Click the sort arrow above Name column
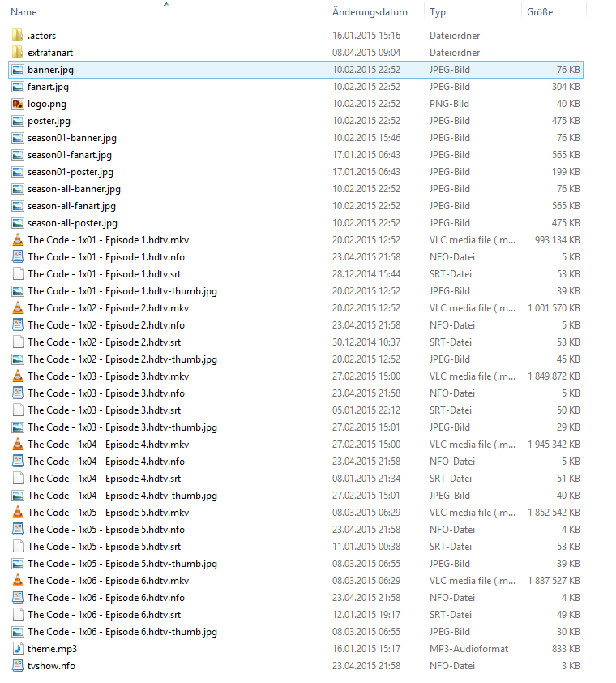Viewport: 616px width, 683px height. [x=166, y=4]
